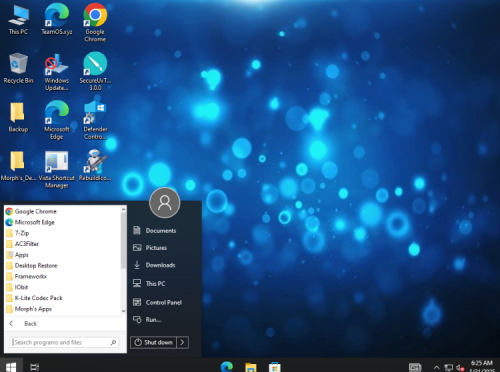Click the user account avatar picture
Image resolution: width=500 pixels, height=372 pixels.
point(165,203)
